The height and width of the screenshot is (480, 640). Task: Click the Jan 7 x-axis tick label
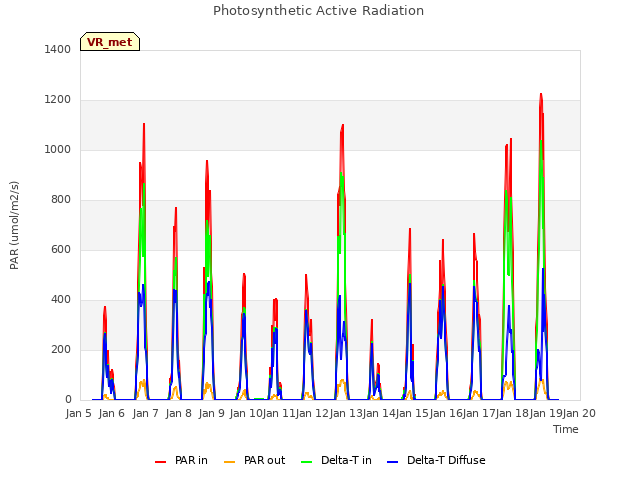pyautogui.click(x=145, y=413)
